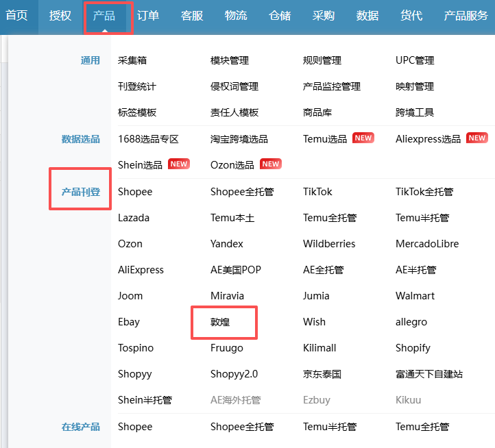495x448 pixels.
Task: Select Walmart in the listing platforms
Action: pos(415,296)
